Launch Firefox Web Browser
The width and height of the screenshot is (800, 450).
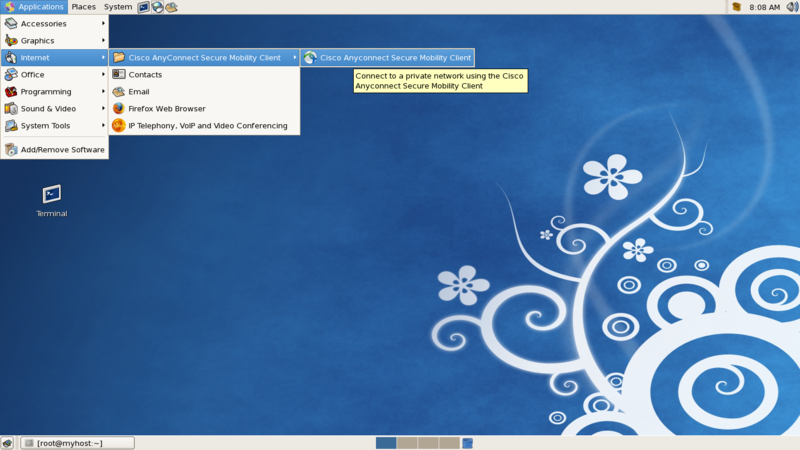coord(205,109)
